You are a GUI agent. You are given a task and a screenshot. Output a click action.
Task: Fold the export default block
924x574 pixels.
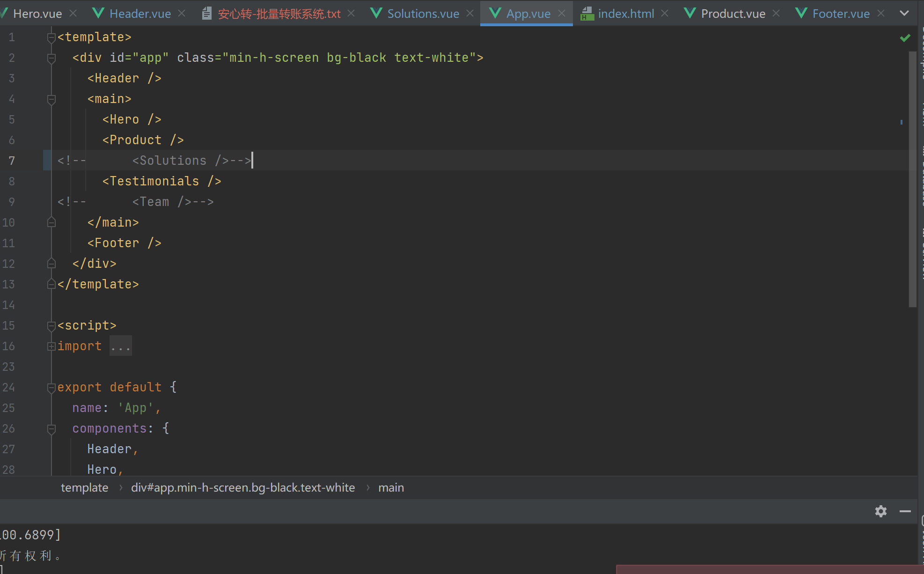click(51, 387)
